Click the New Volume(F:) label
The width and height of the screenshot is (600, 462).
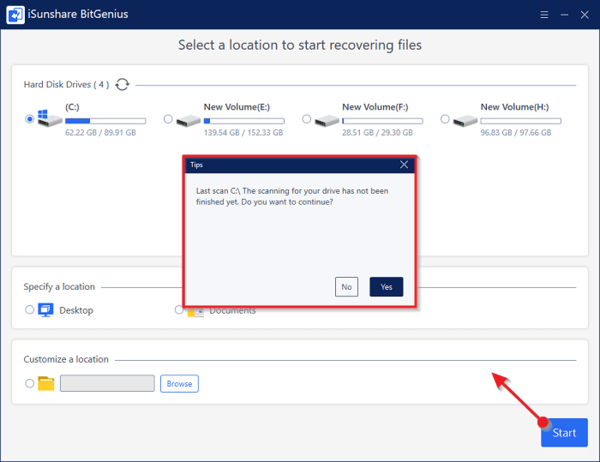[x=375, y=107]
